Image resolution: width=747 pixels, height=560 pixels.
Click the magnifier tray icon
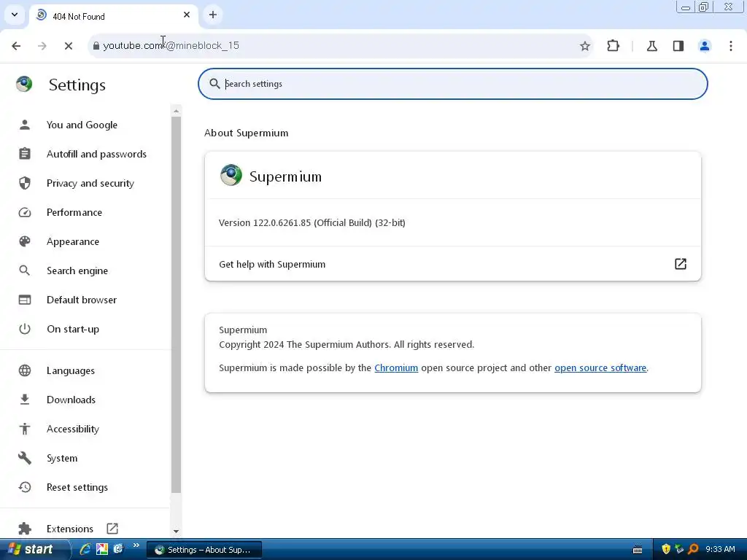click(693, 550)
